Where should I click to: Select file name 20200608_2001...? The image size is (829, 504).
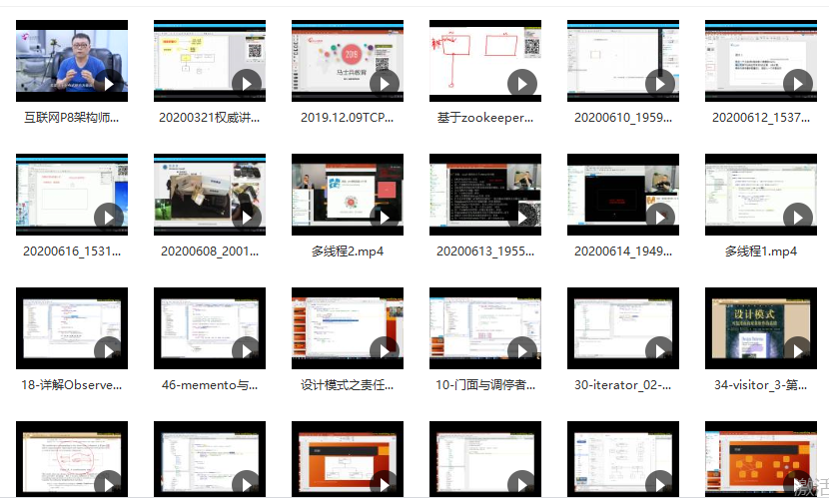point(210,252)
